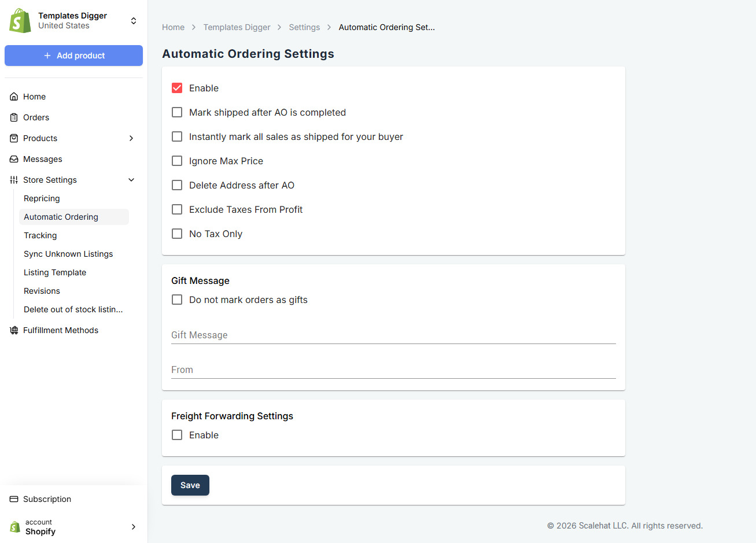This screenshot has height=543, width=756.
Task: Check Do not mark orders as gifts
Action: point(177,300)
